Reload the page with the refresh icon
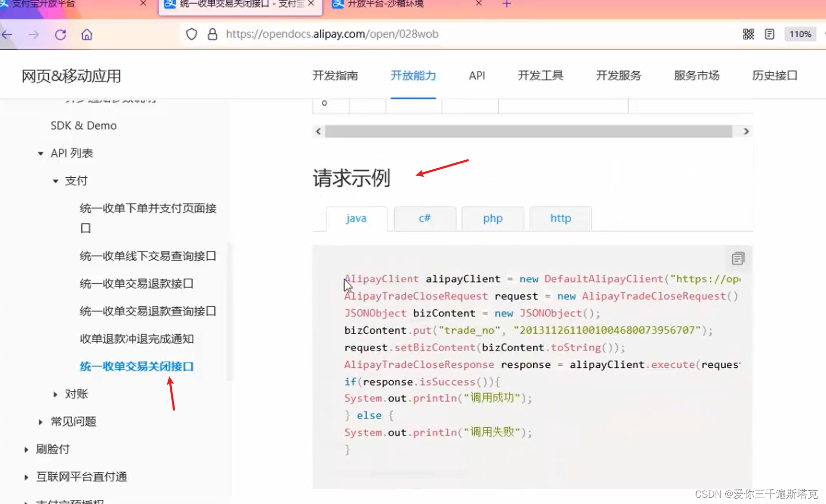 (60, 34)
